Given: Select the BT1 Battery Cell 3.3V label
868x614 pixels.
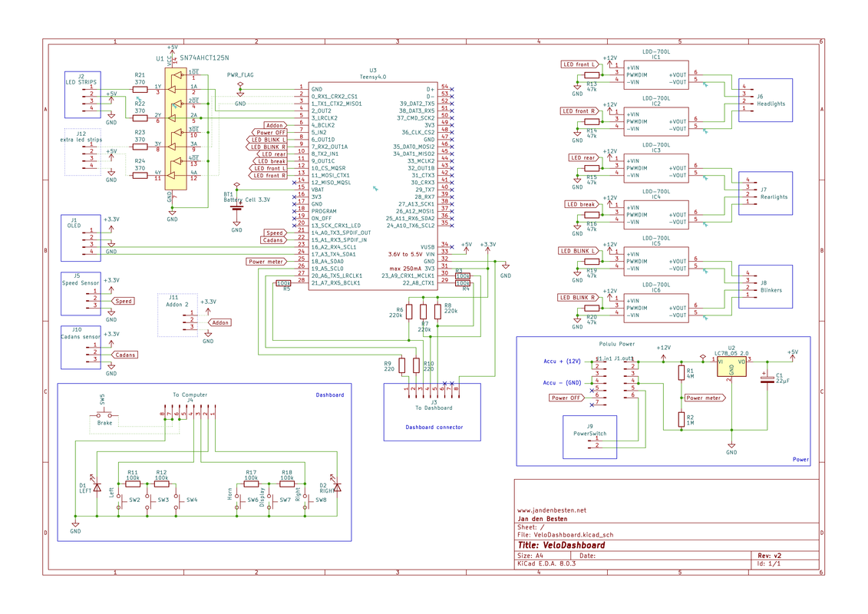Looking at the screenshot, I should pyautogui.click(x=247, y=197).
